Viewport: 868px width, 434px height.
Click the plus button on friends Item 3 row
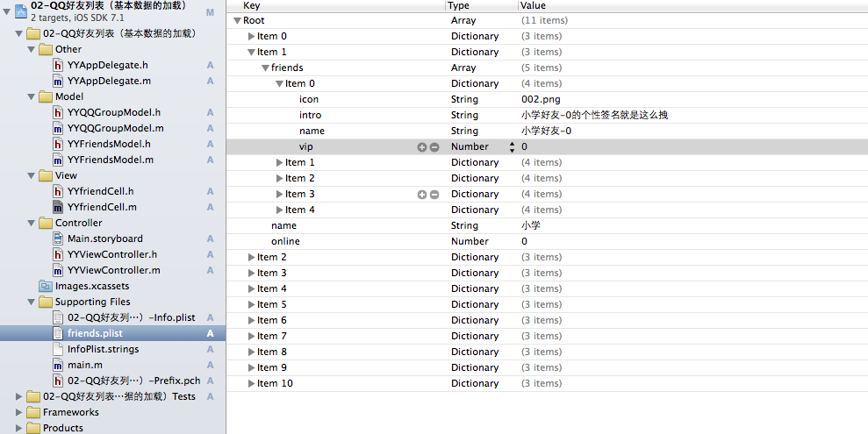422,195
